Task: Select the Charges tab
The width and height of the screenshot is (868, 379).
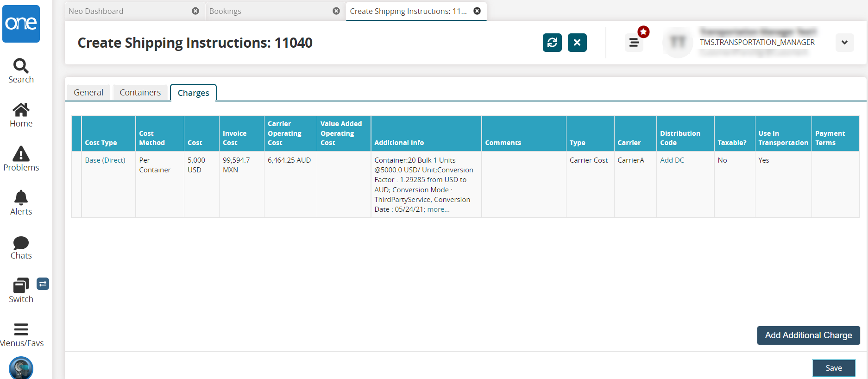Action: click(x=194, y=93)
